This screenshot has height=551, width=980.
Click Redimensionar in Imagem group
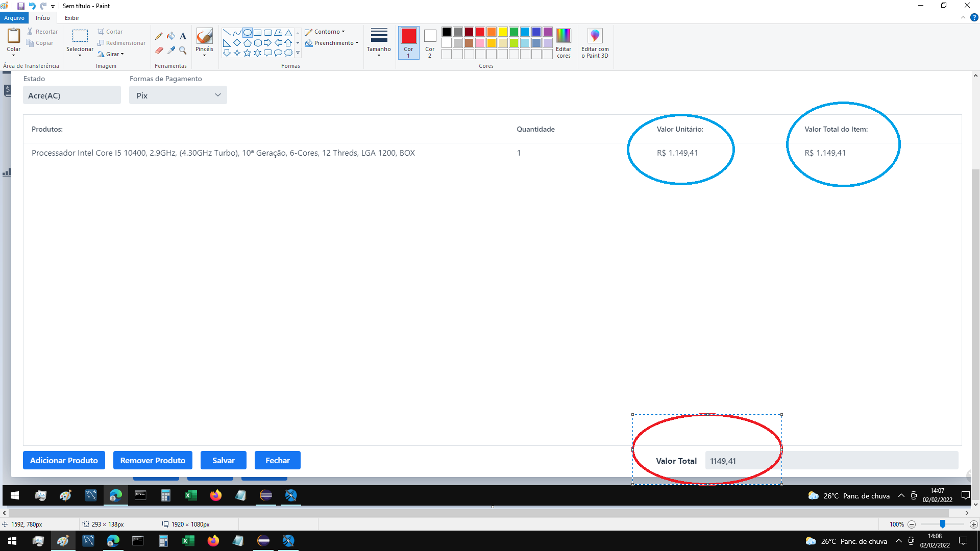(121, 43)
